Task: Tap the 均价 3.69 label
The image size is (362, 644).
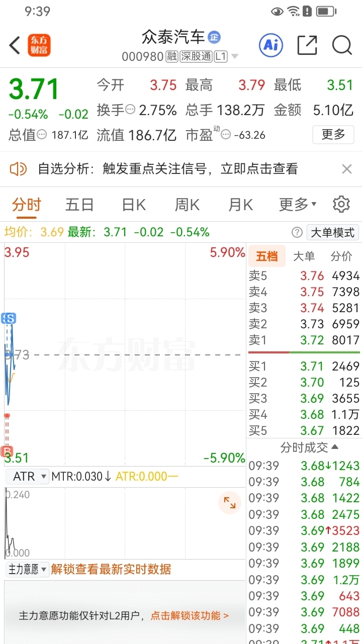Action: 34,232
